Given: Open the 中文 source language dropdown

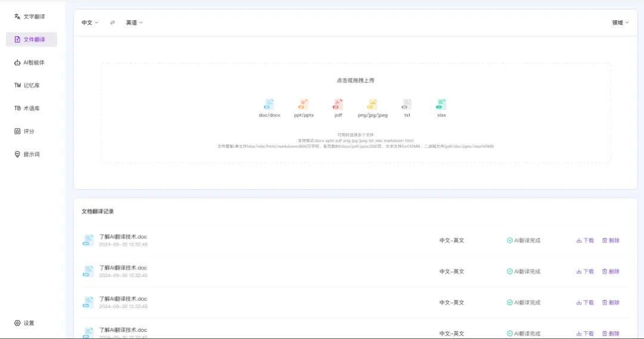Looking at the screenshot, I should [x=89, y=23].
